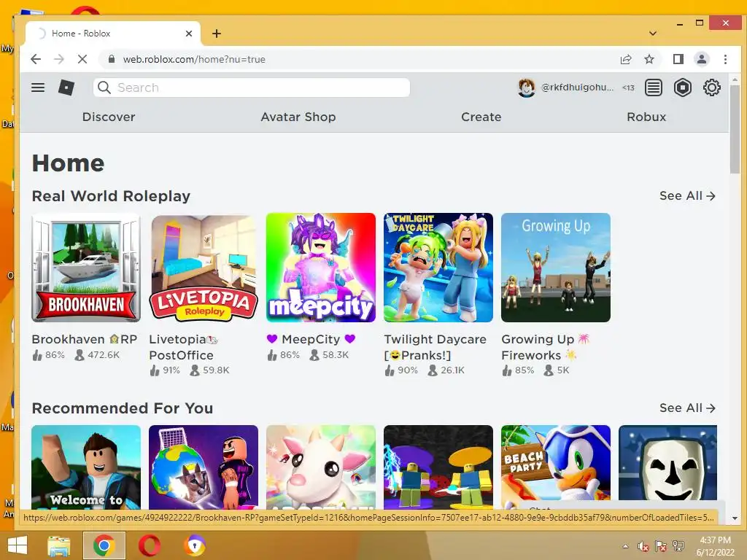See all Real World Roleplay games
The width and height of the screenshot is (747, 560).
point(687,195)
